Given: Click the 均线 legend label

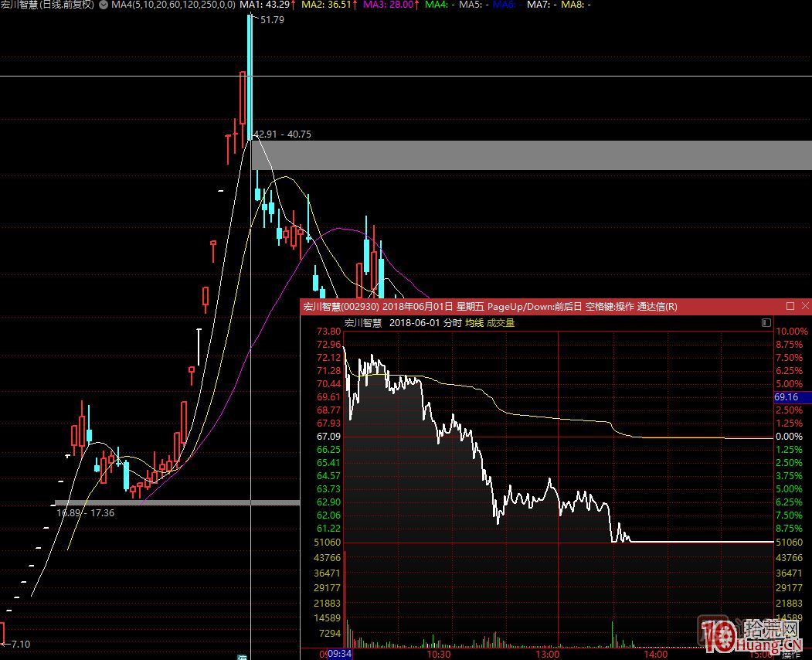Looking at the screenshot, I should click(474, 323).
